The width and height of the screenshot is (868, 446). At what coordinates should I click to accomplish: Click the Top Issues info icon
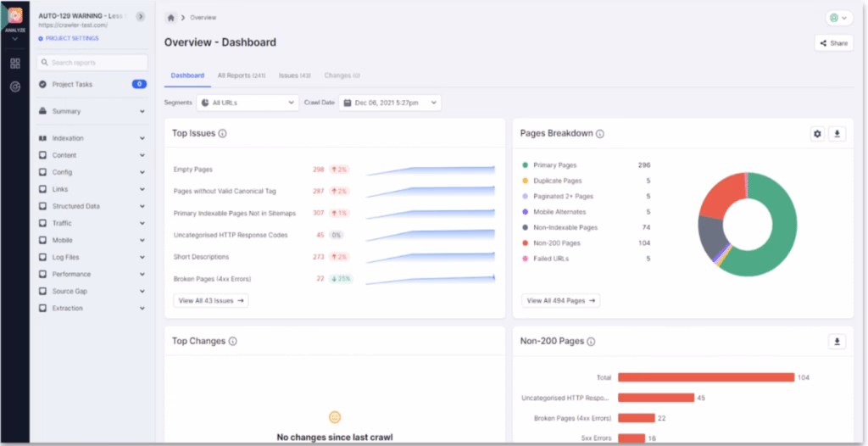point(222,134)
